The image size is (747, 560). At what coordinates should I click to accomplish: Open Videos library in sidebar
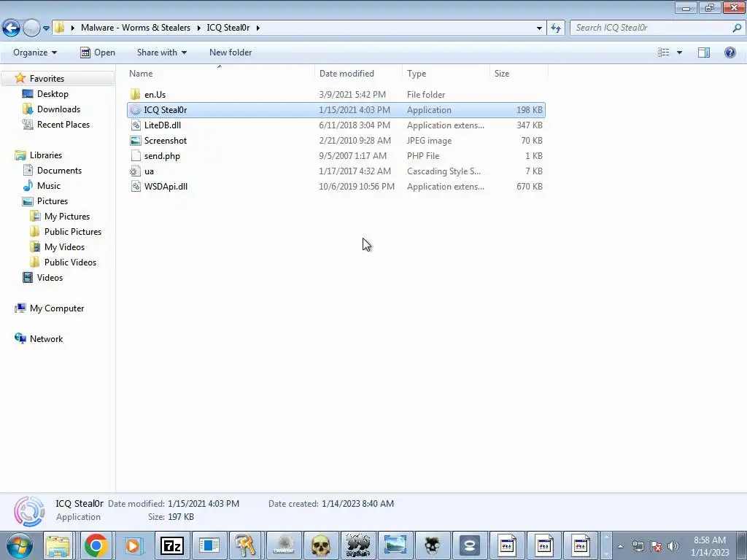50,277
